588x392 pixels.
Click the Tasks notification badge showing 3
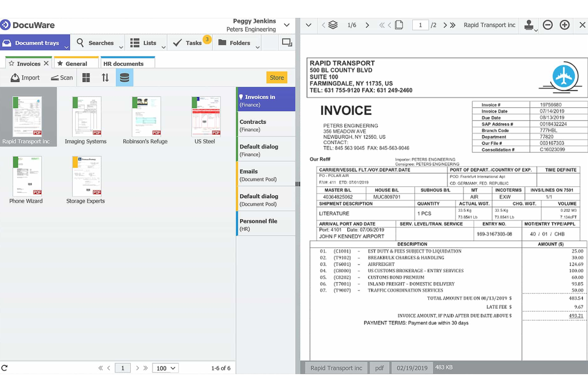(x=207, y=39)
